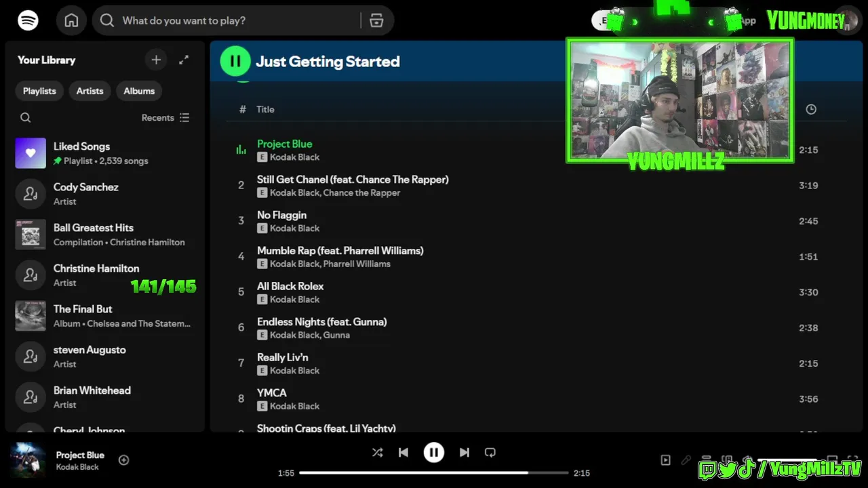Select the Playlists filter chip
Image resolution: width=868 pixels, height=488 pixels.
coord(39,91)
